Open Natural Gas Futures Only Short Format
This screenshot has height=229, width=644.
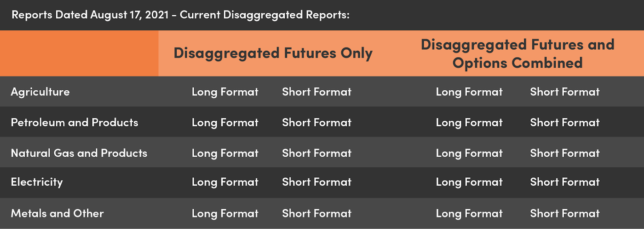point(316,153)
